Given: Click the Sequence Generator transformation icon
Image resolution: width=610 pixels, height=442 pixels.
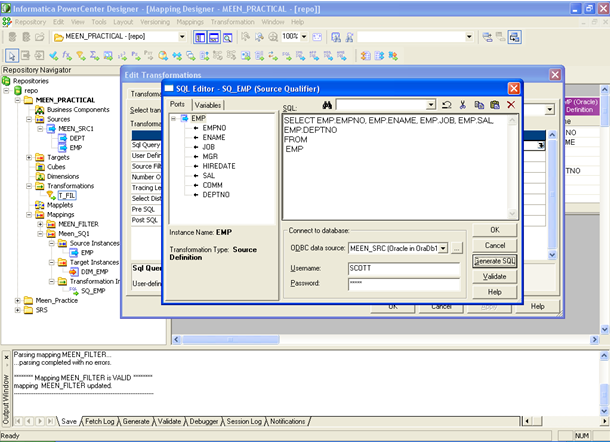Looking at the screenshot, I should coord(122,56).
